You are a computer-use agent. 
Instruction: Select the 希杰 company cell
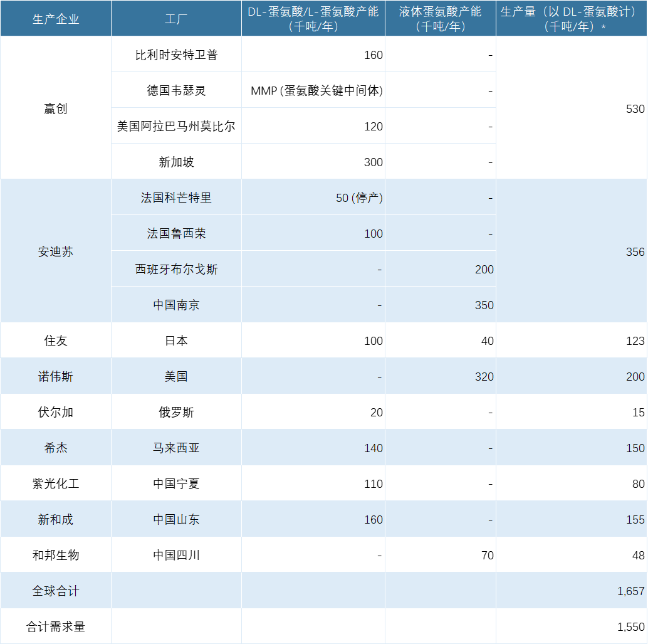coord(56,448)
